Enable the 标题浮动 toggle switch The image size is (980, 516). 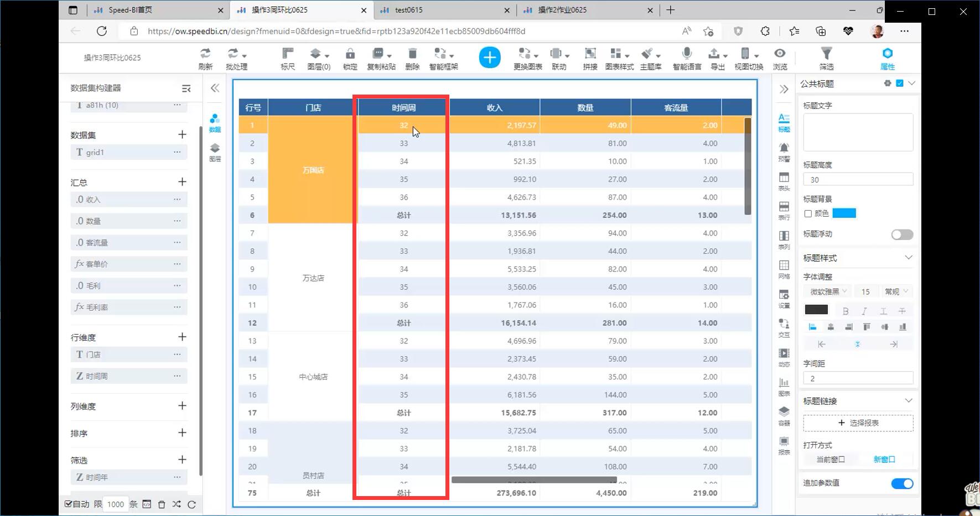[902, 235]
